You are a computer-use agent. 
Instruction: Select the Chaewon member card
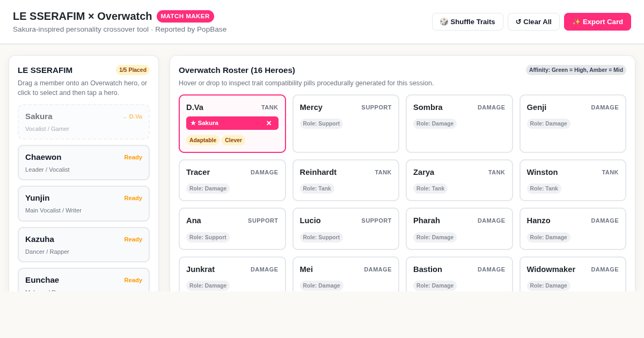[84, 163]
